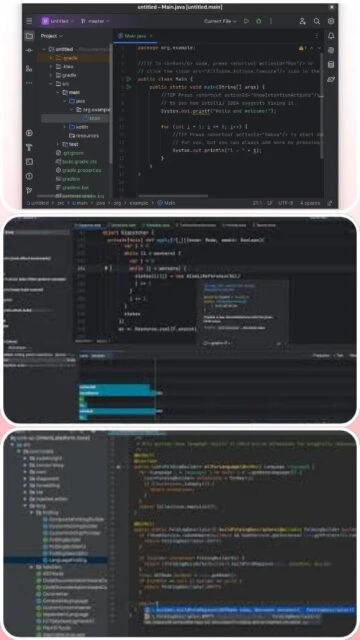The image size is (360, 640).
Task: Open the Current File run configuration dropdown
Action: (220, 21)
